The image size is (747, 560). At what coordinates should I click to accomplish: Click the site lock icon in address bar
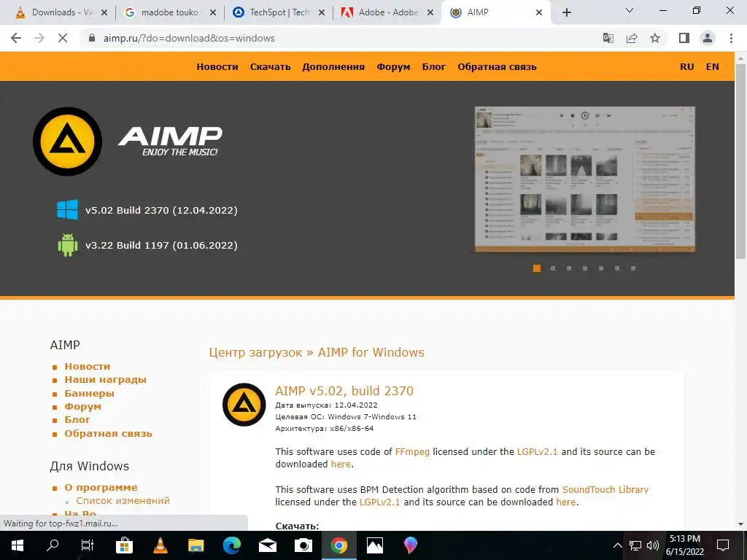coord(92,38)
